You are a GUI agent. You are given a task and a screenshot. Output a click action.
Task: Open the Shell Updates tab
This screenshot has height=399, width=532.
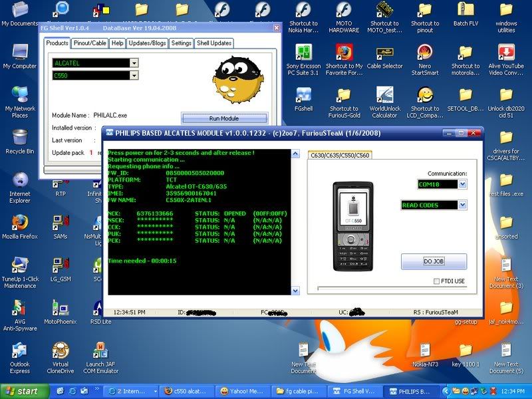tap(214, 43)
